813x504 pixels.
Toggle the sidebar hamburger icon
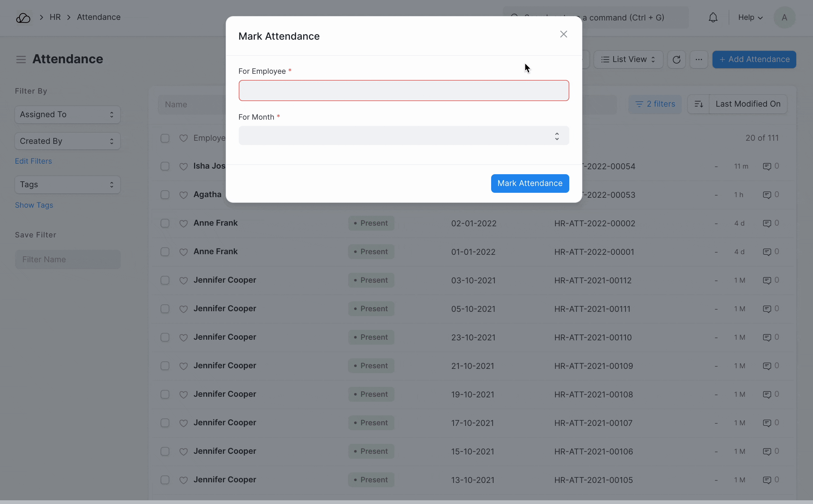coord(21,60)
